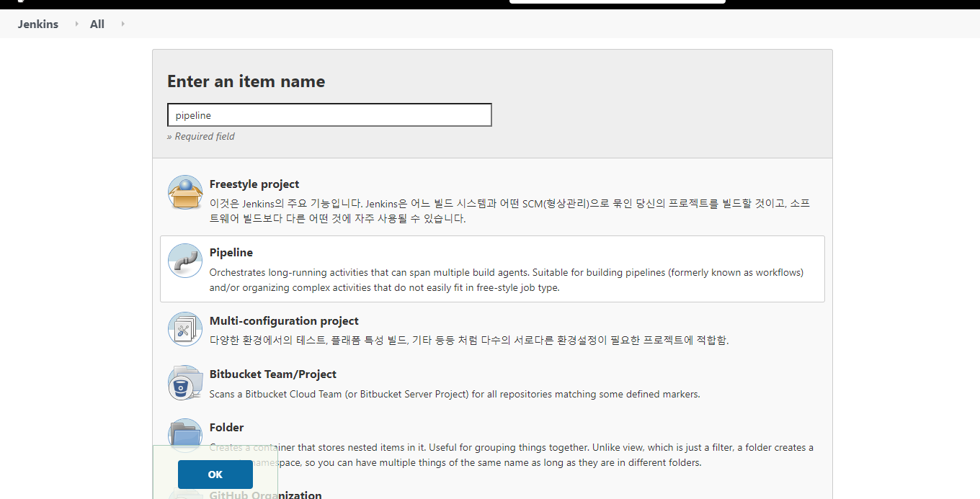Image resolution: width=980 pixels, height=499 pixels.
Task: Confirm with the OK button
Action: click(215, 475)
